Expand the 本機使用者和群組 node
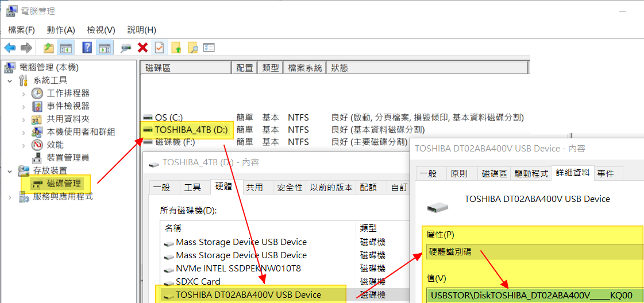 click(24, 132)
